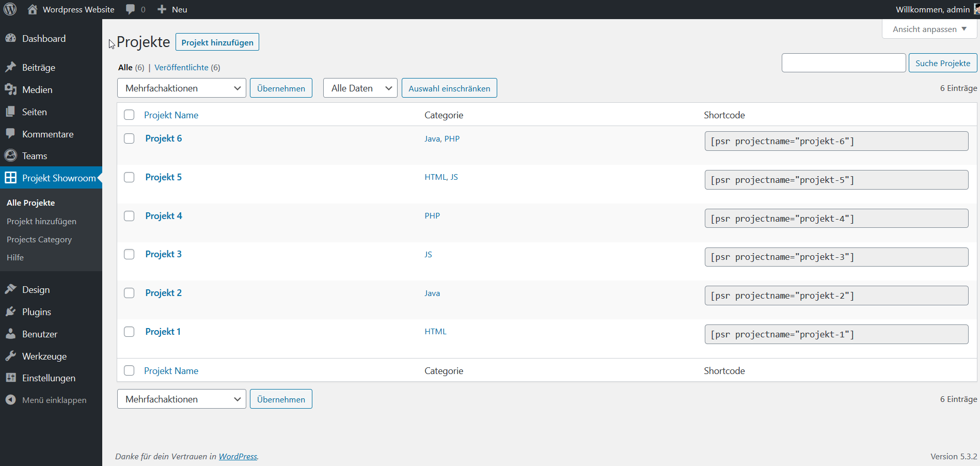Click the top Übernehmen button

tap(281, 88)
